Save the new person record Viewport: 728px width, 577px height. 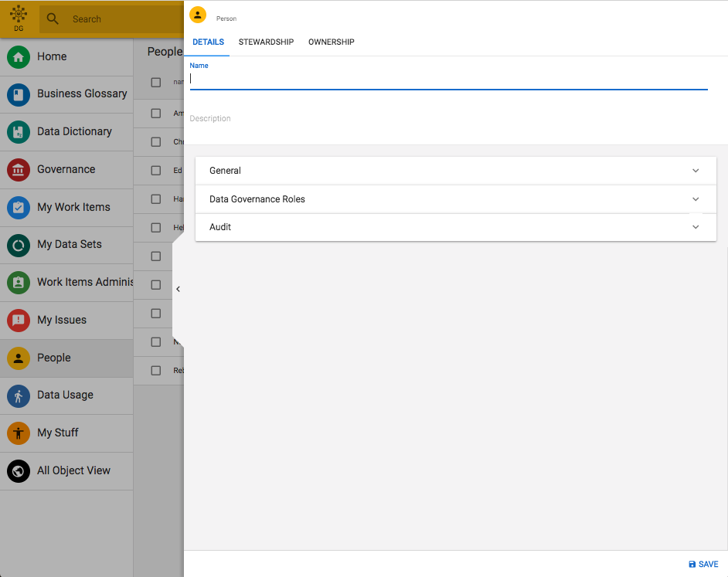[x=703, y=564]
